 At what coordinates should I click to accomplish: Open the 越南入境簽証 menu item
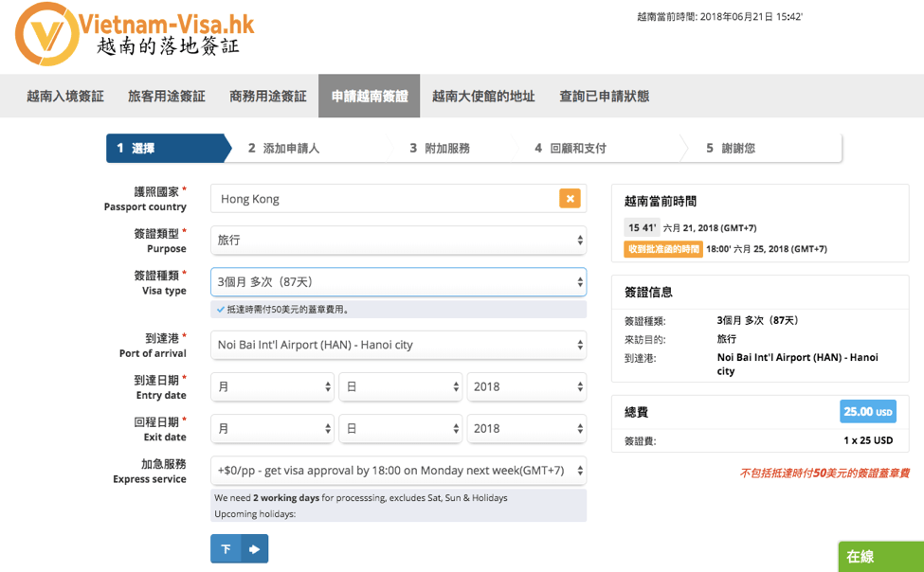point(65,97)
